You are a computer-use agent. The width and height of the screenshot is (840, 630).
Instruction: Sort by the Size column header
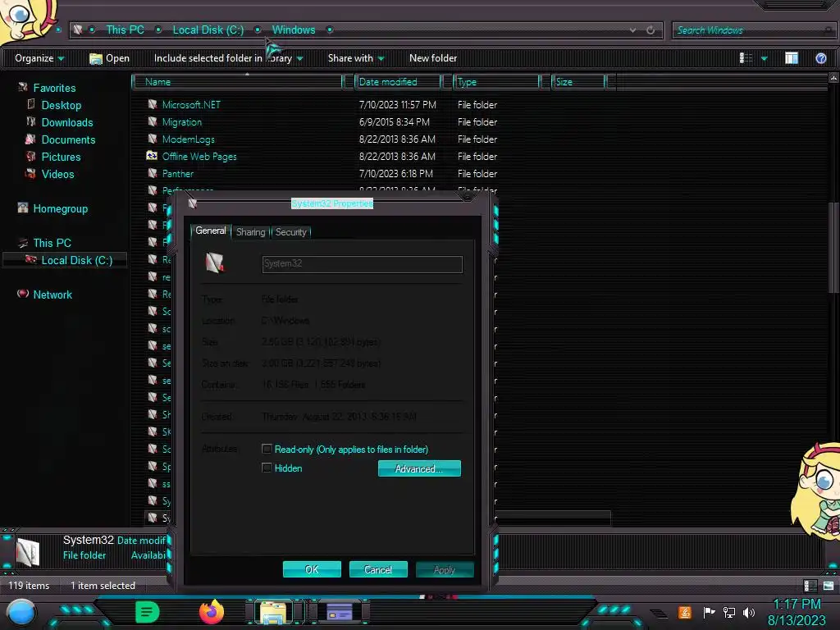click(x=580, y=82)
